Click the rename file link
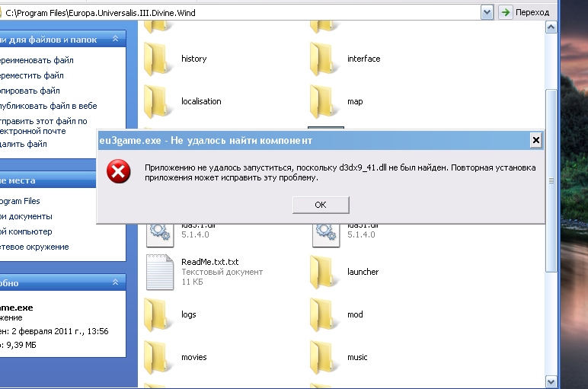This screenshot has height=389, width=588. tap(37, 60)
